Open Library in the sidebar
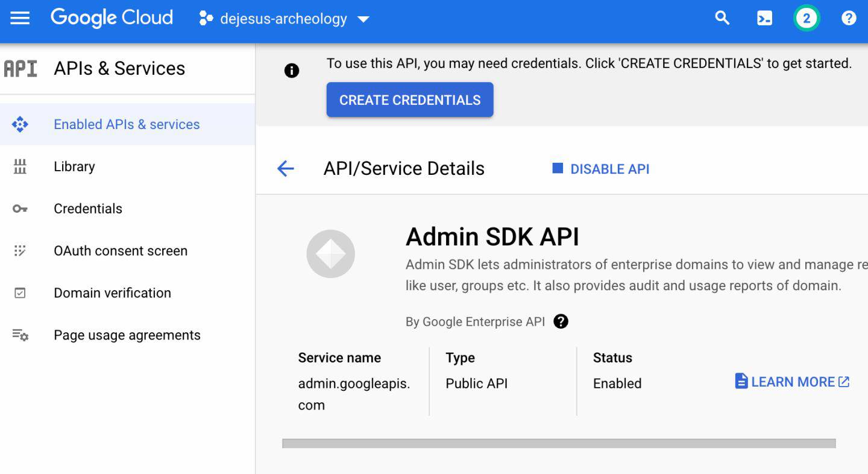This screenshot has height=474, width=868. point(74,166)
